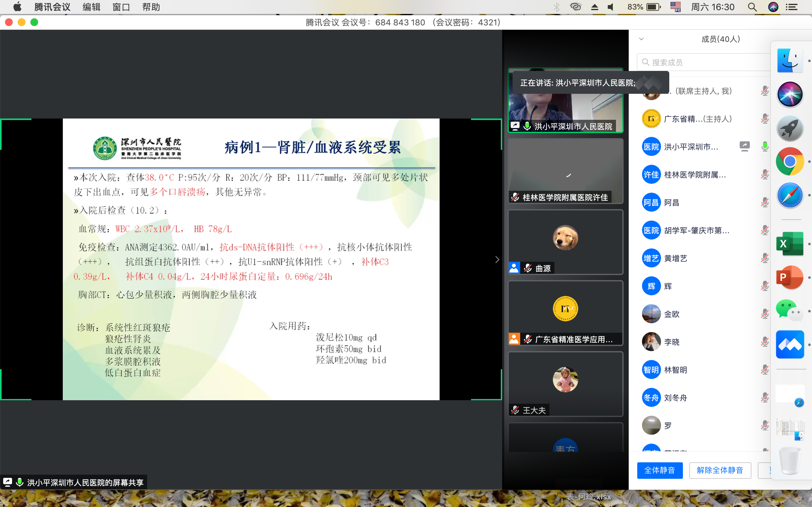Collapse the member list panel with its chevron

[x=642, y=39]
